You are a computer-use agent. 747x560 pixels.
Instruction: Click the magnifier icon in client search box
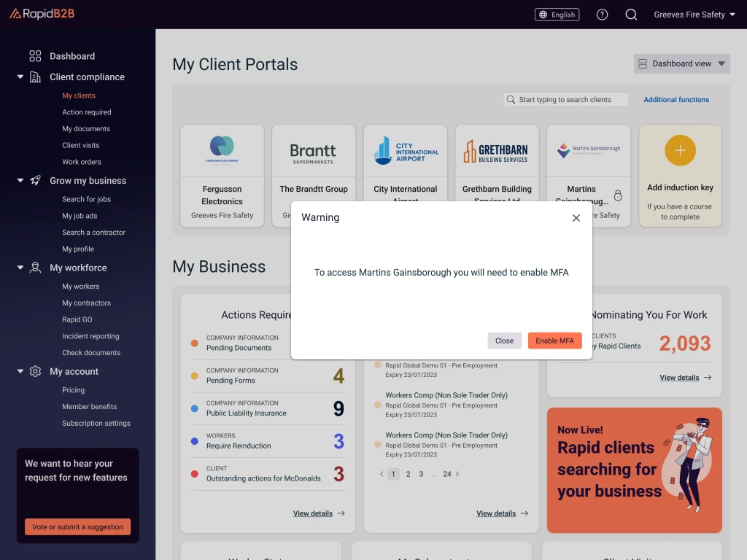(511, 99)
